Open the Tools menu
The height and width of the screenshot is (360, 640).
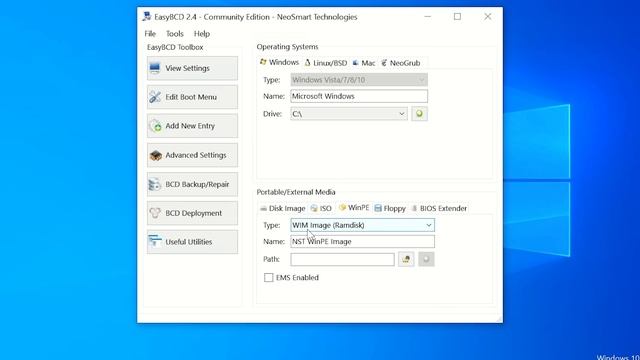(175, 34)
